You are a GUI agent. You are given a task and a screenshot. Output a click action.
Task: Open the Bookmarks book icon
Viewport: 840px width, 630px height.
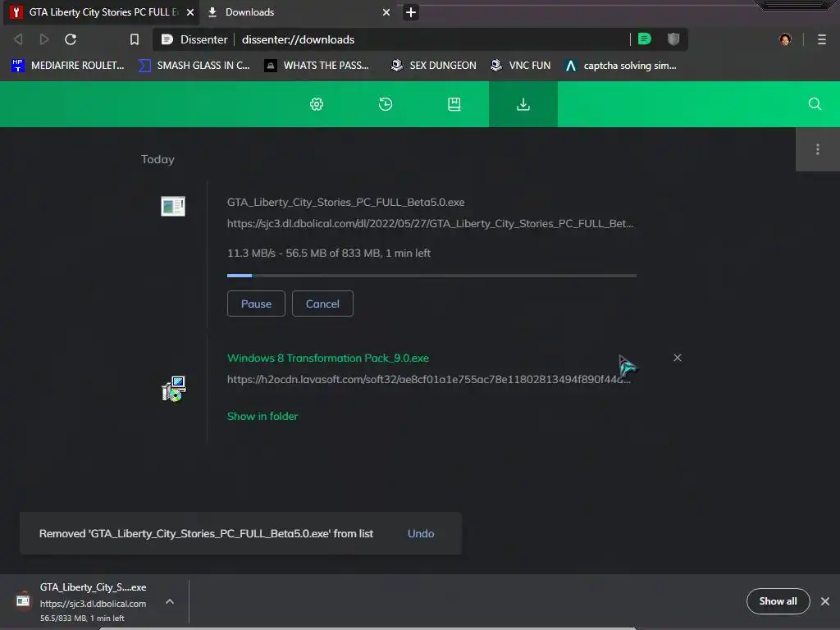[454, 104]
